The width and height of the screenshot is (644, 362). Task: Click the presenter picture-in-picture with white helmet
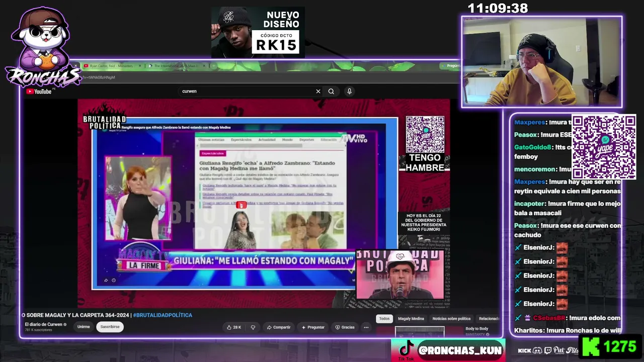point(400,275)
